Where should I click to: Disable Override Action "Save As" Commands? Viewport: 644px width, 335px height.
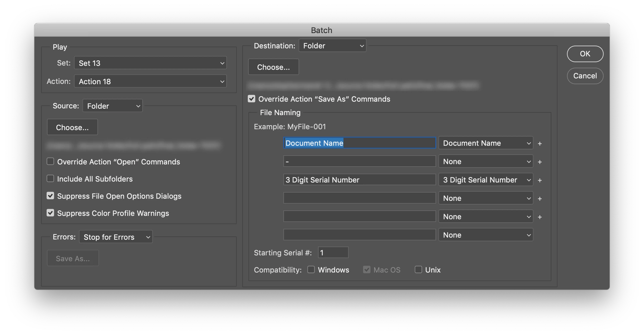(251, 99)
